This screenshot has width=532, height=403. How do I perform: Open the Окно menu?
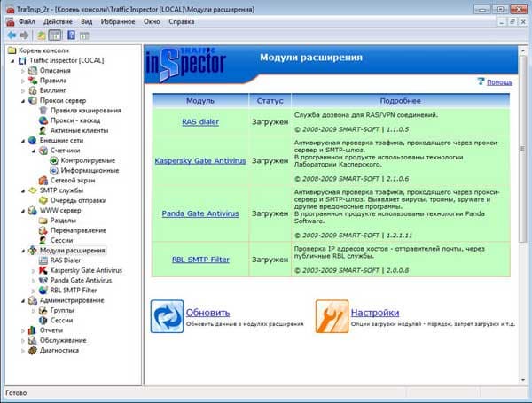tap(152, 21)
